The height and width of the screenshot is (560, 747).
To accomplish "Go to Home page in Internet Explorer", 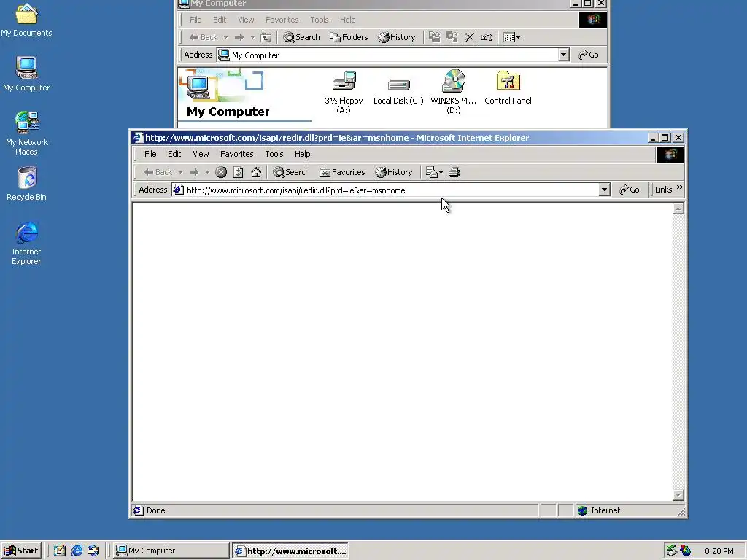I will pyautogui.click(x=256, y=172).
